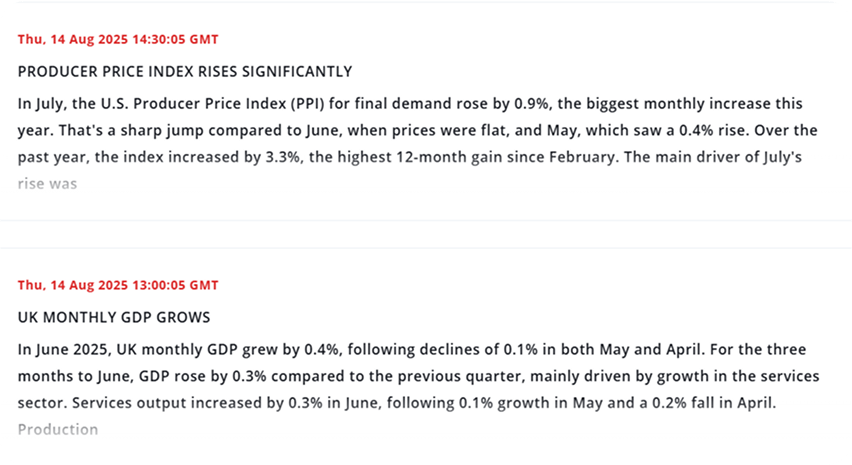Click the '3.3%' yearly increase figure
This screenshot has width=852, height=465.
pos(283,157)
